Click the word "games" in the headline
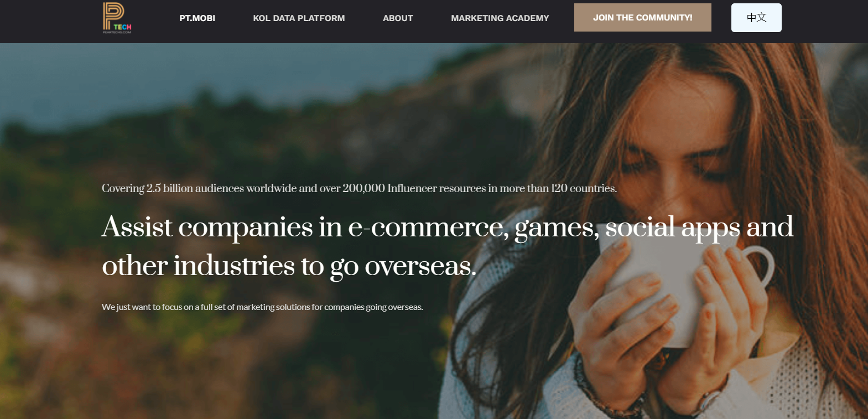This screenshot has width=868, height=419. point(556,228)
